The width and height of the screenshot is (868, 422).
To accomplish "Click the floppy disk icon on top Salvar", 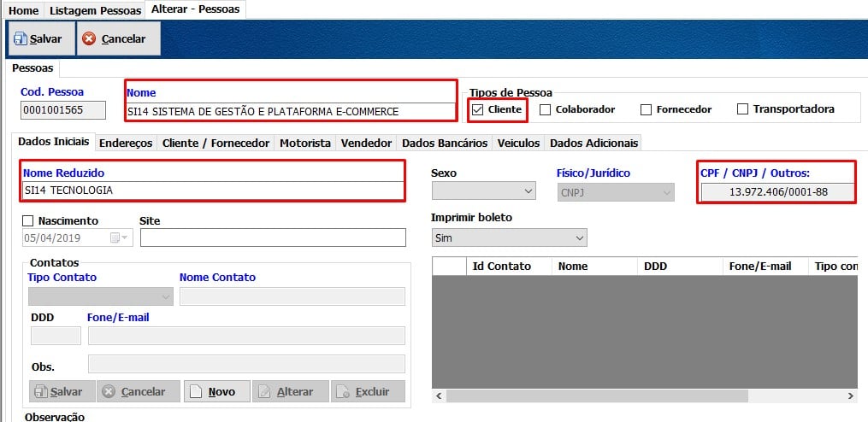I will pyautogui.click(x=21, y=38).
